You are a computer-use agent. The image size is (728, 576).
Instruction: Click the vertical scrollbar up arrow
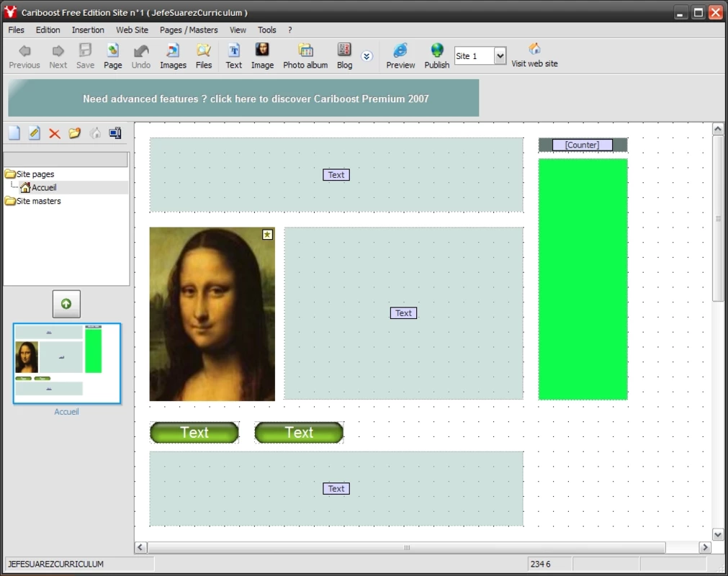[718, 129]
